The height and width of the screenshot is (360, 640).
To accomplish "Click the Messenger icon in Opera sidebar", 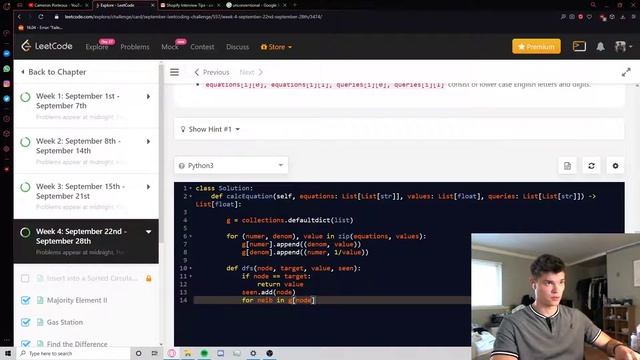I will click(x=7, y=53).
